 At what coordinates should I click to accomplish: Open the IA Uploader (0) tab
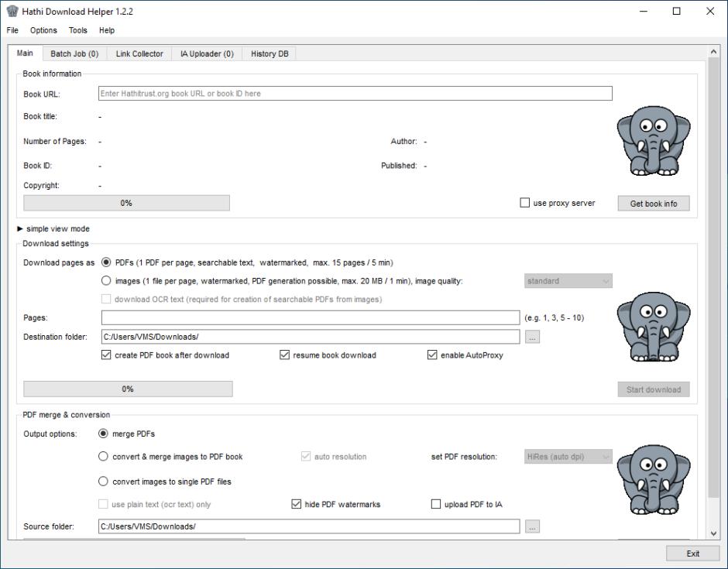(x=207, y=54)
